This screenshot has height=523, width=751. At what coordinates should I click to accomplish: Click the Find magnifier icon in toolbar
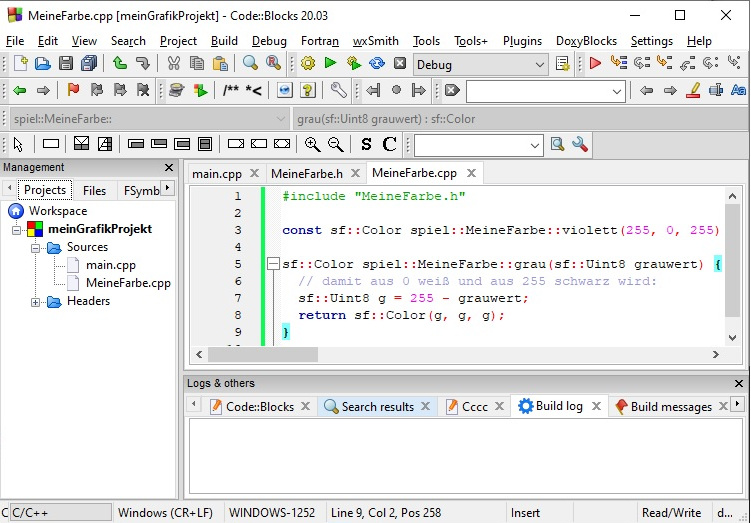coord(251,64)
